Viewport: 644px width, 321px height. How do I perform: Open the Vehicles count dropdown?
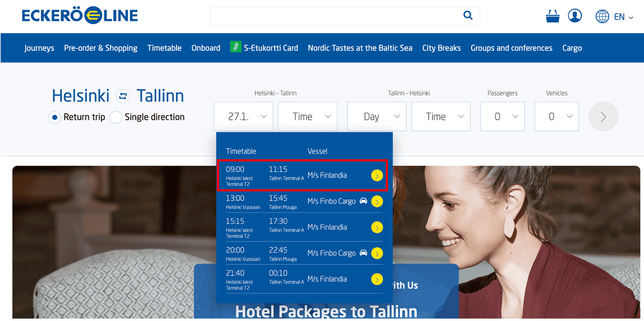[x=557, y=116]
